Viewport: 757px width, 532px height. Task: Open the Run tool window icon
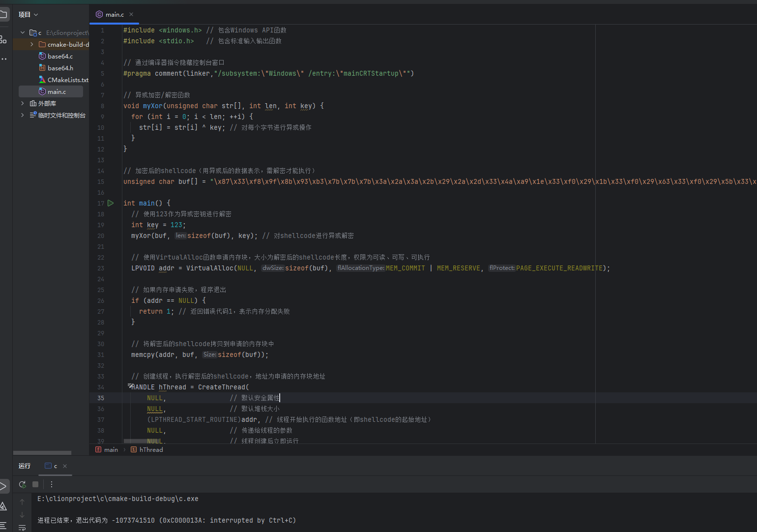[3, 486]
